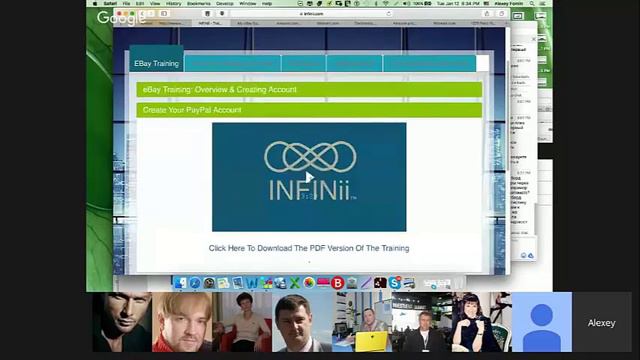Switch to INFINii Safari browser tab
640x360 pixels.
(210, 23)
